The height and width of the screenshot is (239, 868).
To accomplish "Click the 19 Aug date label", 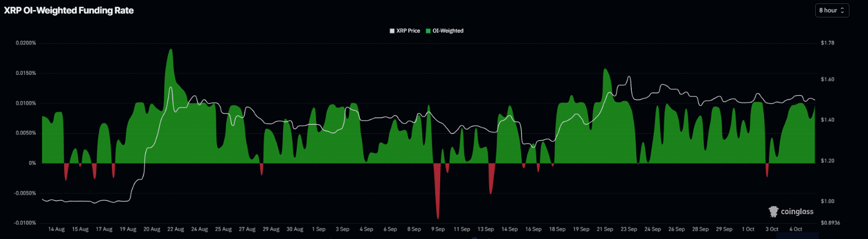I will [x=128, y=229].
